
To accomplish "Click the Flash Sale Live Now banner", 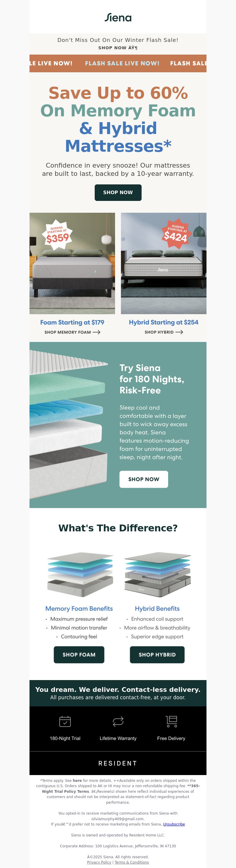I will (118, 63).
